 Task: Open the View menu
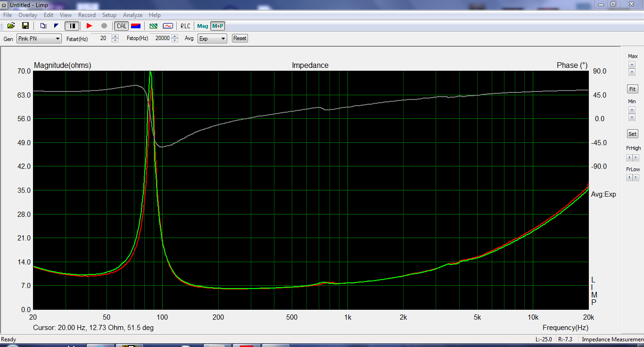66,15
